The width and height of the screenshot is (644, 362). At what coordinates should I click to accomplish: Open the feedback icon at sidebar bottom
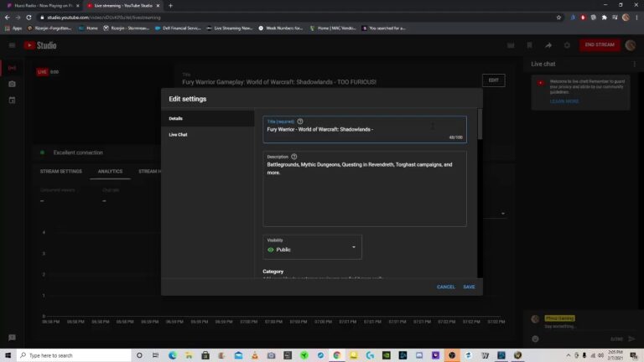12,338
